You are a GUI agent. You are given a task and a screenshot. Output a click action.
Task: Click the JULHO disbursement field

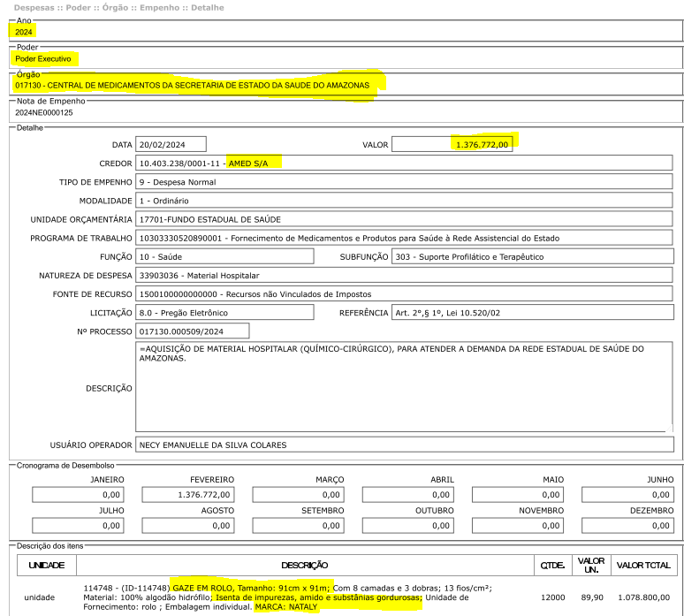click(78, 526)
